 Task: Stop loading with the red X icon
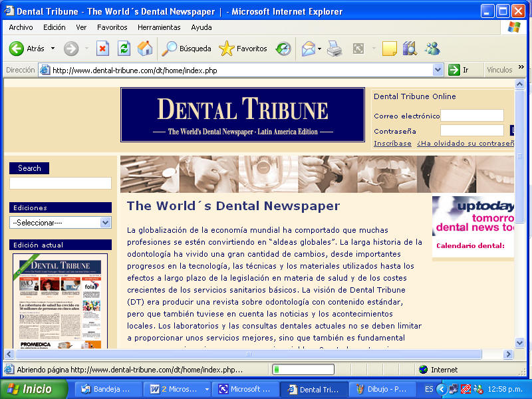click(x=102, y=49)
